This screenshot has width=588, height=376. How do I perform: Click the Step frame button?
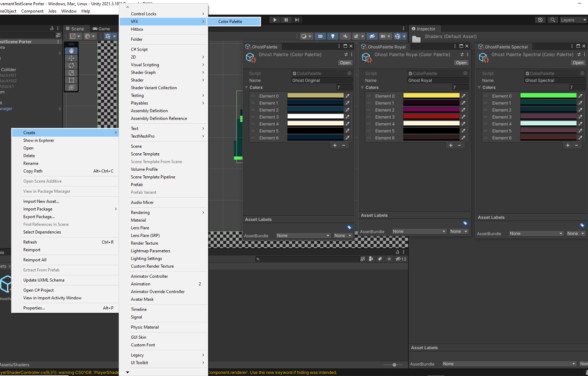click(297, 20)
